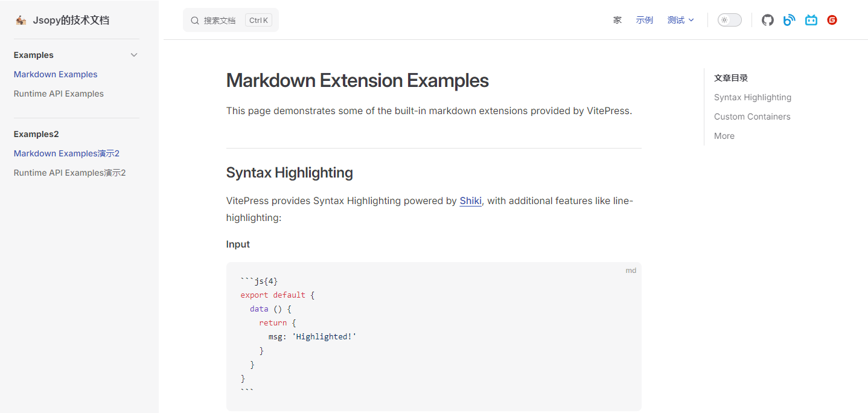Open Markdown Examples演示2 sidebar link
The width and height of the screenshot is (868, 413).
66,153
